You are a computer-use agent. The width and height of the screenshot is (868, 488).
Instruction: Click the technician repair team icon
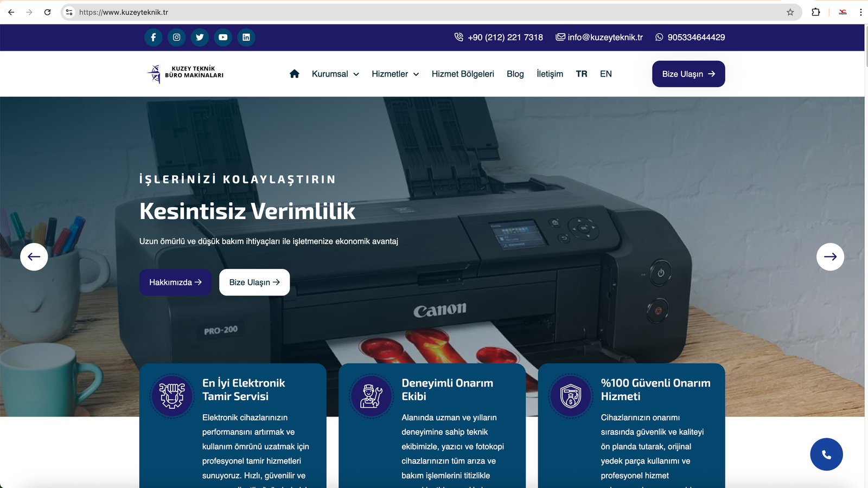[372, 396]
